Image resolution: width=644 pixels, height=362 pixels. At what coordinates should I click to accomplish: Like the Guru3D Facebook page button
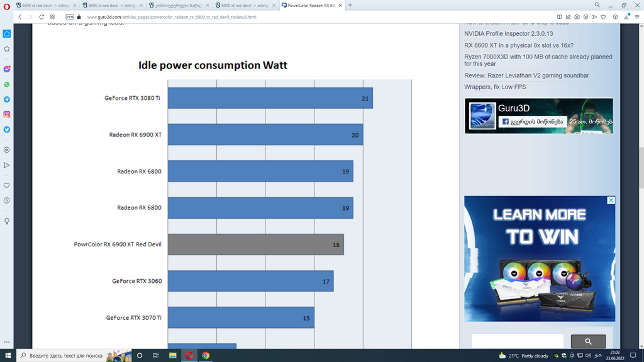532,121
